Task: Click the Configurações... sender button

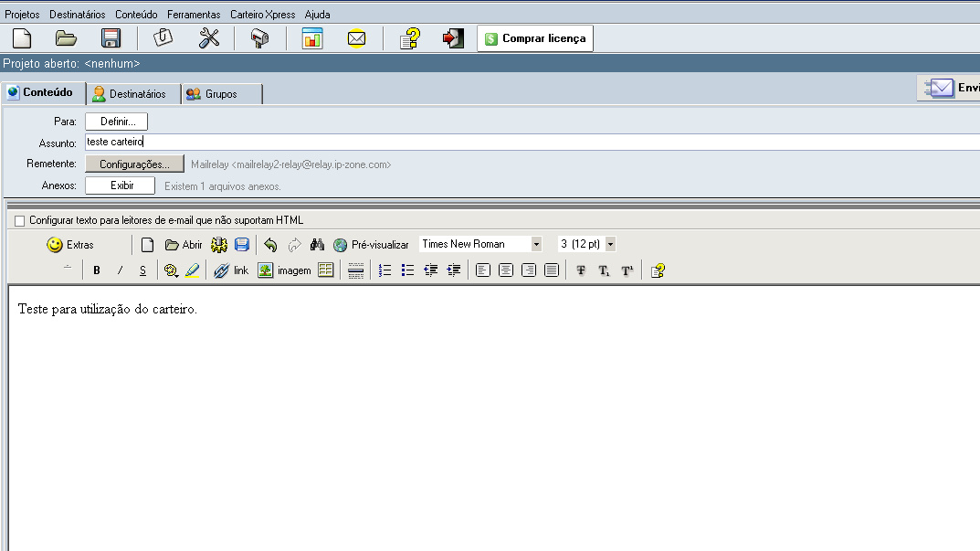Action: 134,164
